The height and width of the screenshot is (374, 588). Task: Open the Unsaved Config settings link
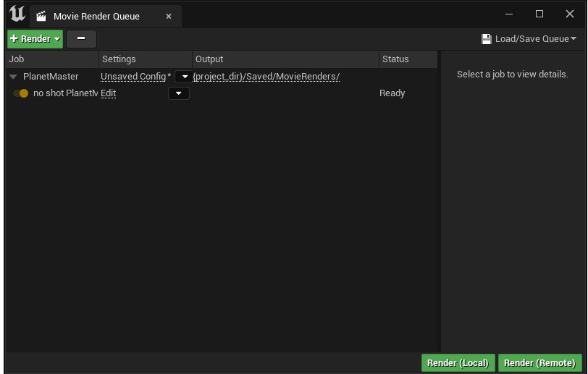point(133,77)
